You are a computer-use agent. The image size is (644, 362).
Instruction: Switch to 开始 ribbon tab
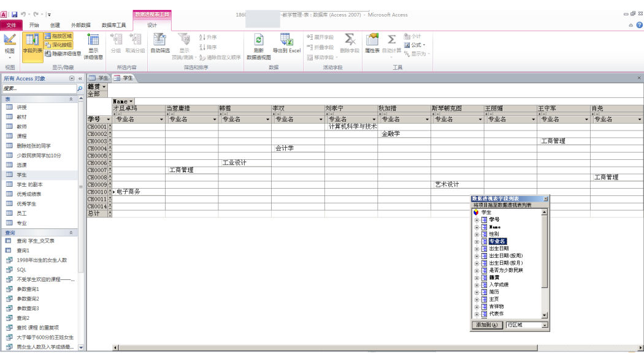pyautogui.click(x=34, y=25)
